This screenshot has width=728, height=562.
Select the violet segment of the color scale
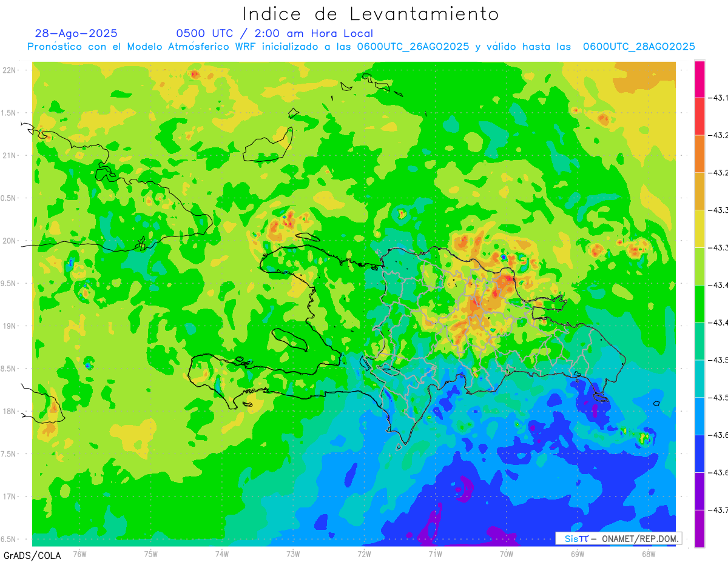tap(699, 491)
